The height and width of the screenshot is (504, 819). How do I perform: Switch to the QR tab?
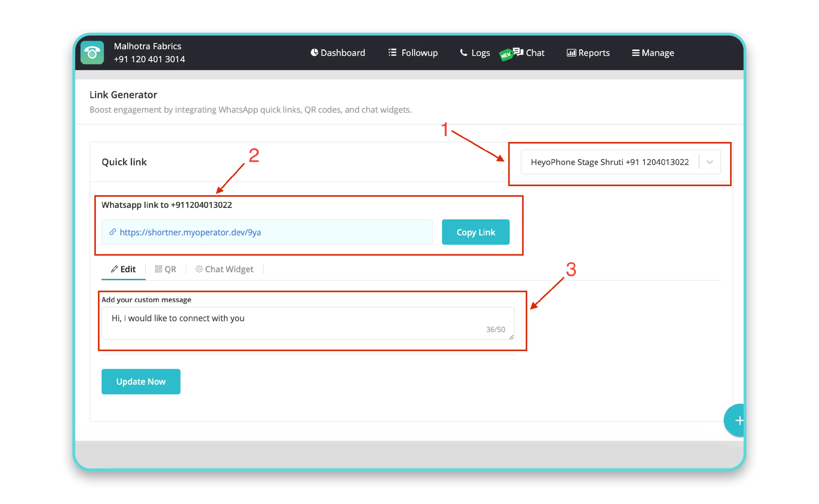click(166, 269)
